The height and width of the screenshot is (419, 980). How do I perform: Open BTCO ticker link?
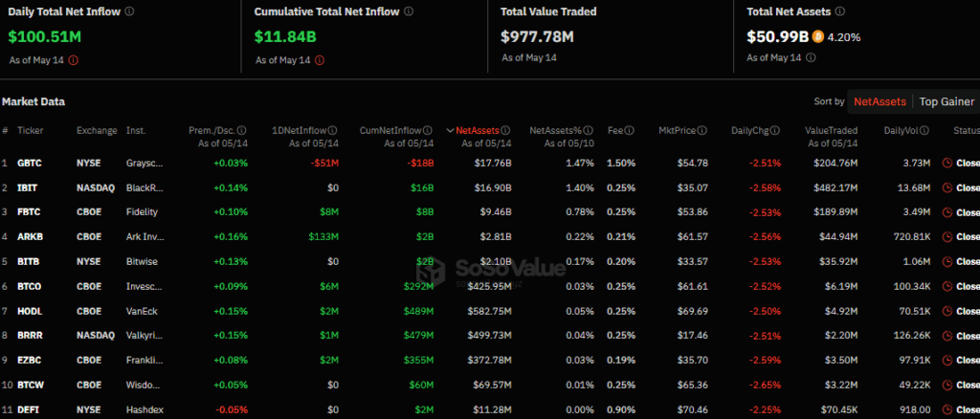30,286
